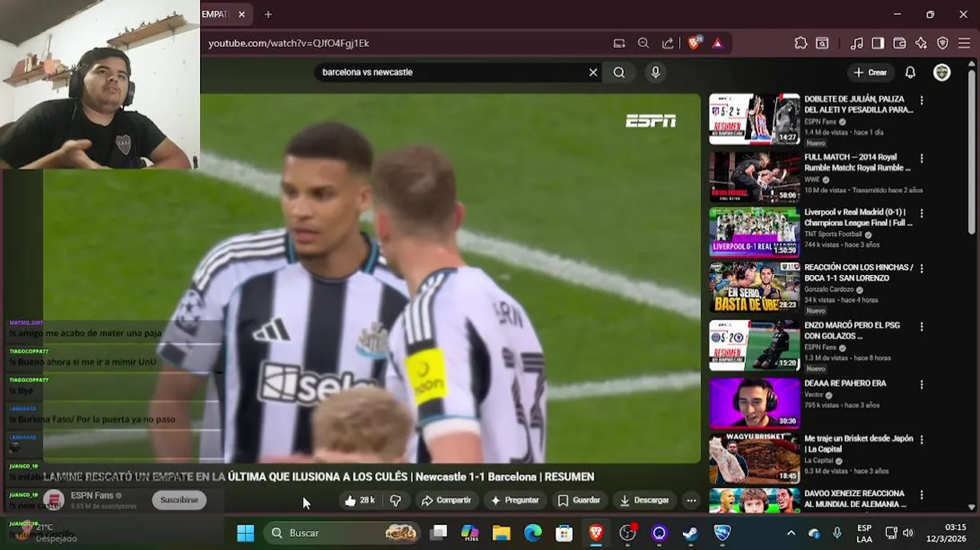The height and width of the screenshot is (550, 980).
Task: Open the Brave Wallet icon
Action: (x=900, y=44)
